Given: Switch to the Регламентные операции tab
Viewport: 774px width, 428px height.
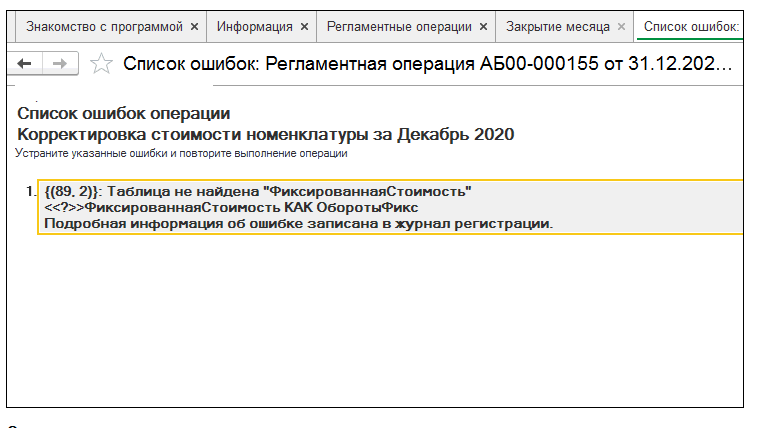Looking at the screenshot, I should (398, 26).
